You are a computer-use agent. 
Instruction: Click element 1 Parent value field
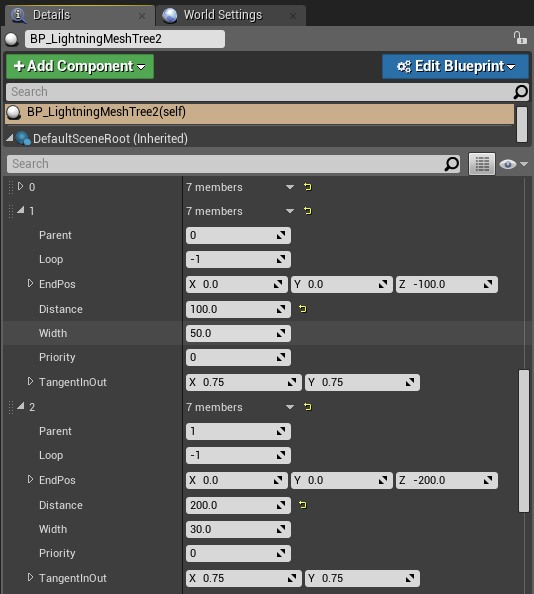[x=238, y=235]
